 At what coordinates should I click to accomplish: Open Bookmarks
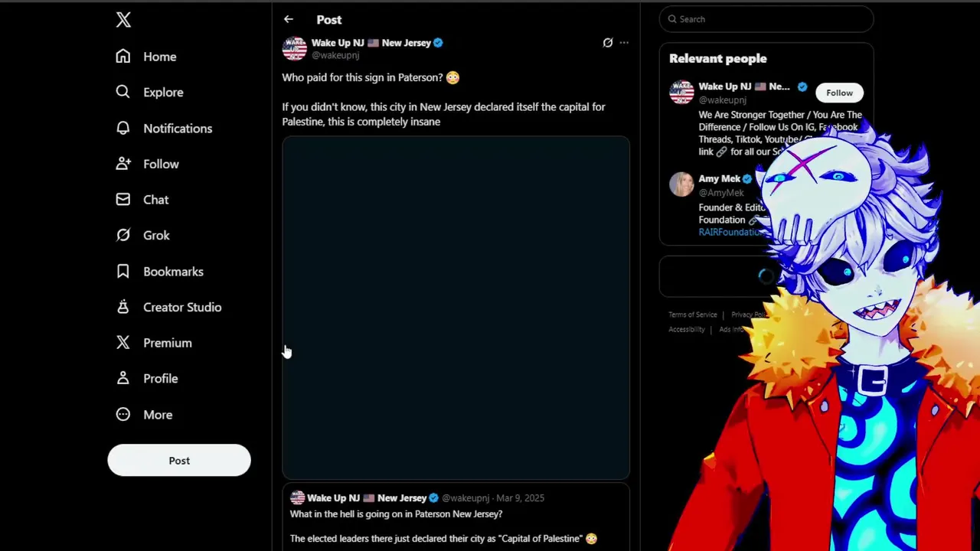click(159, 272)
